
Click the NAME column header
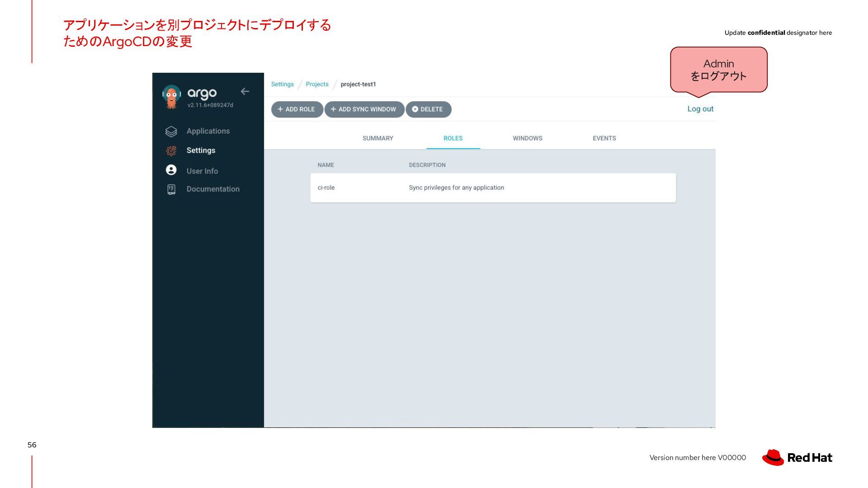click(326, 165)
